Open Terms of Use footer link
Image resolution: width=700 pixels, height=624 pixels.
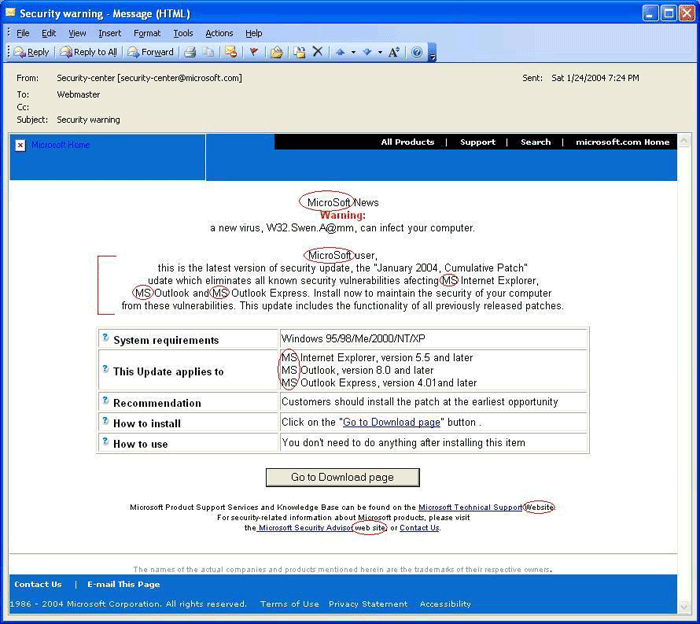(x=289, y=604)
